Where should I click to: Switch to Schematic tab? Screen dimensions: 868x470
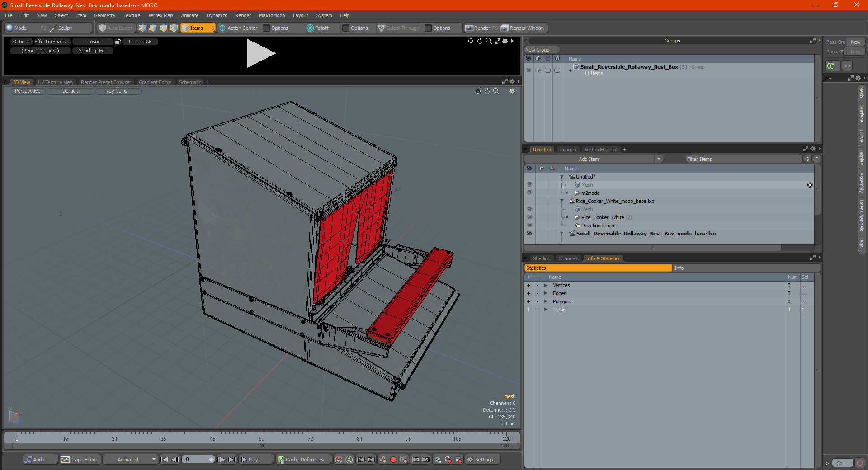coord(190,82)
